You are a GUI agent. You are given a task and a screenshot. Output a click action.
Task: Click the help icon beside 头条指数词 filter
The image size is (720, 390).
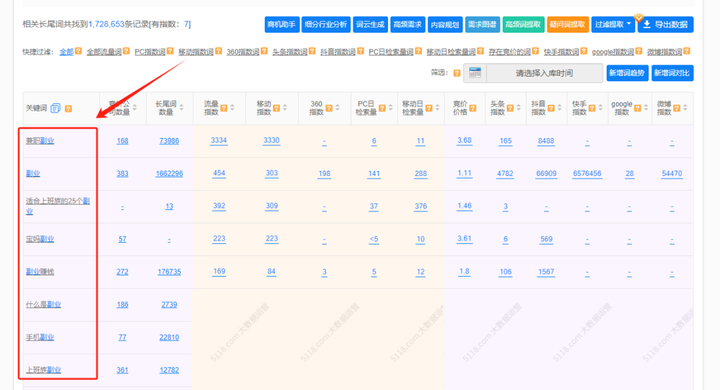point(312,51)
